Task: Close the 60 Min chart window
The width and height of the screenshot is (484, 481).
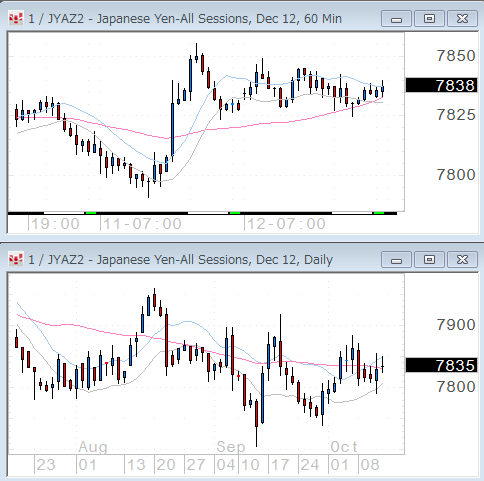Action: (462, 19)
